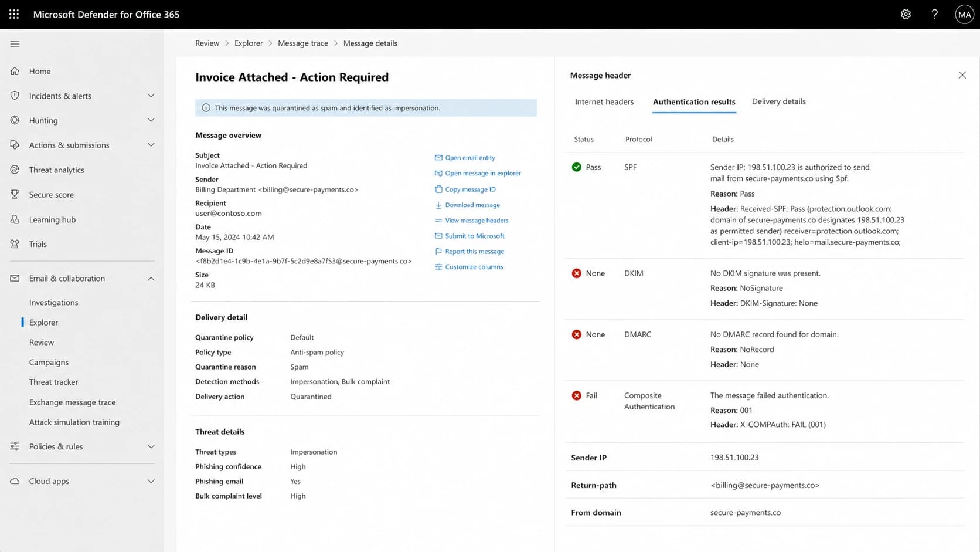
Task: Click Status column header
Action: (x=583, y=139)
